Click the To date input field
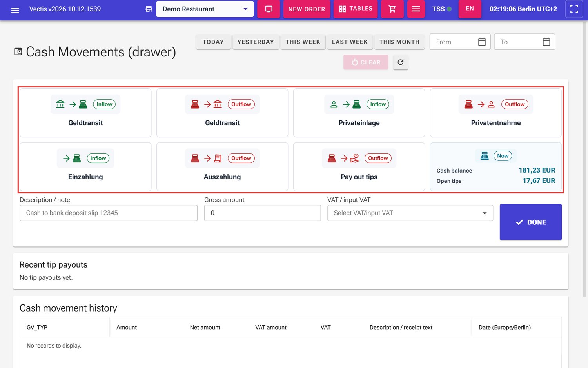The height and width of the screenshot is (368, 588). [524, 42]
